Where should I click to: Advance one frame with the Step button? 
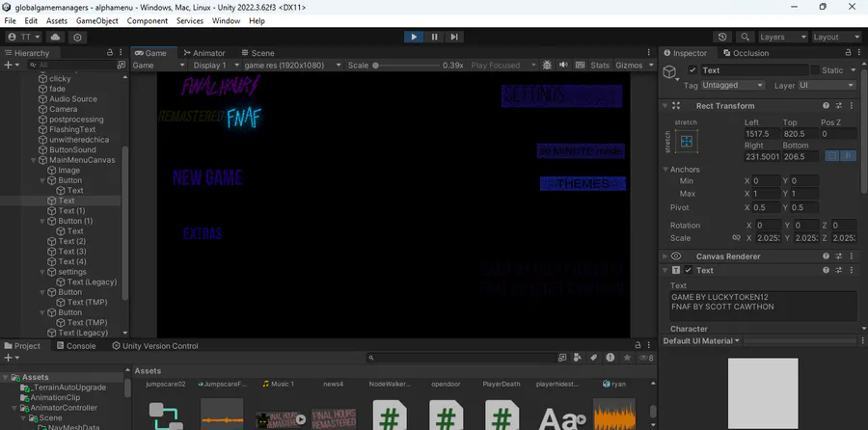pos(454,37)
